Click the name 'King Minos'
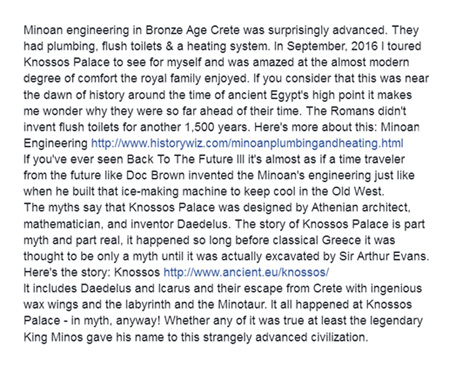Screen dimensions: 449x366 pyautogui.click(x=53, y=337)
